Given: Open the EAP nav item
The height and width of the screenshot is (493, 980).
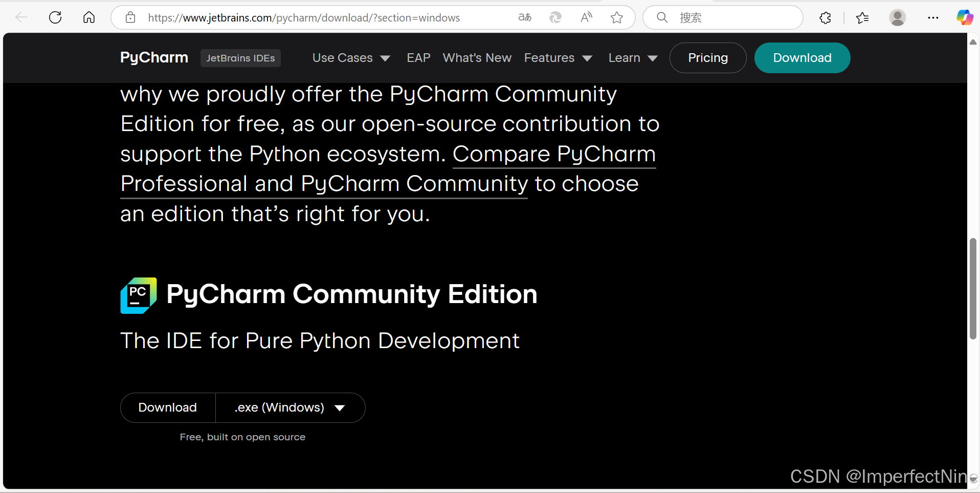Looking at the screenshot, I should (418, 58).
